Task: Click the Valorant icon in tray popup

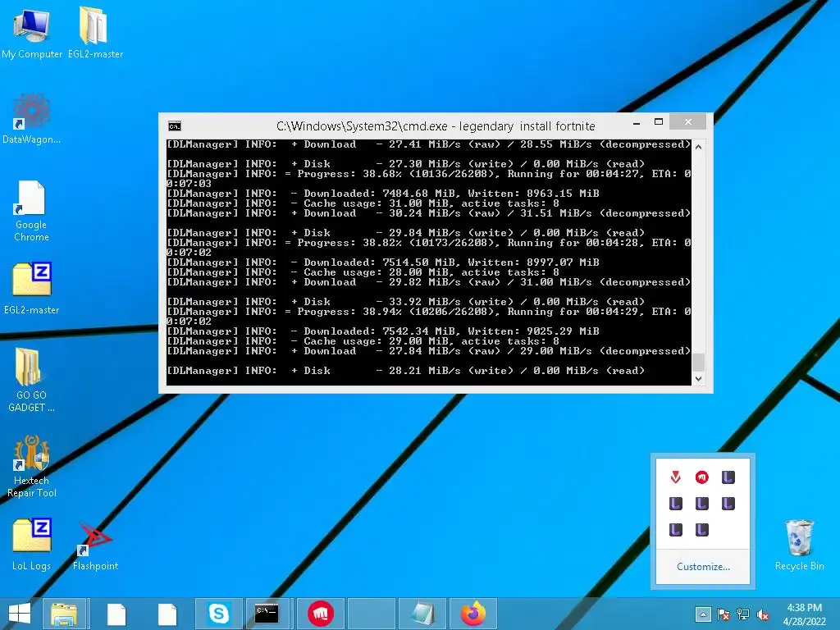Action: pos(676,477)
